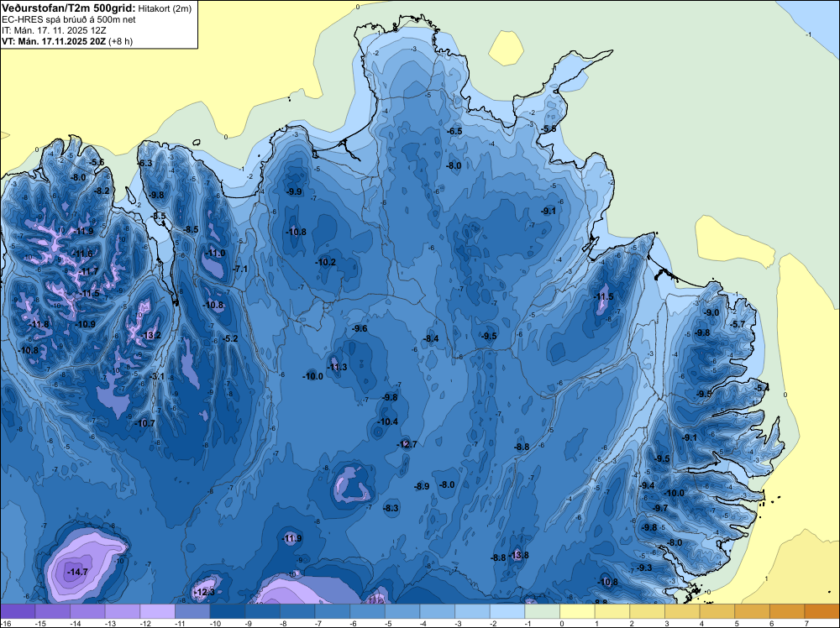Click the -11.3 temperature label

pos(337,367)
